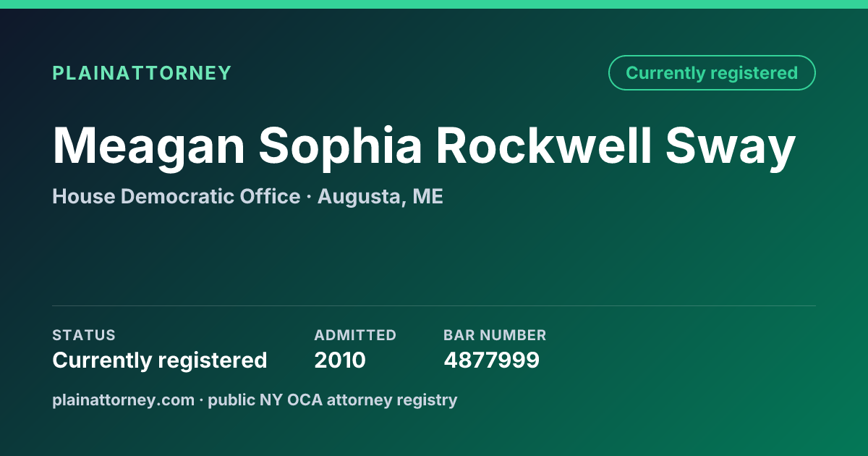Click the BAR NUMBER field label

pos(495,335)
